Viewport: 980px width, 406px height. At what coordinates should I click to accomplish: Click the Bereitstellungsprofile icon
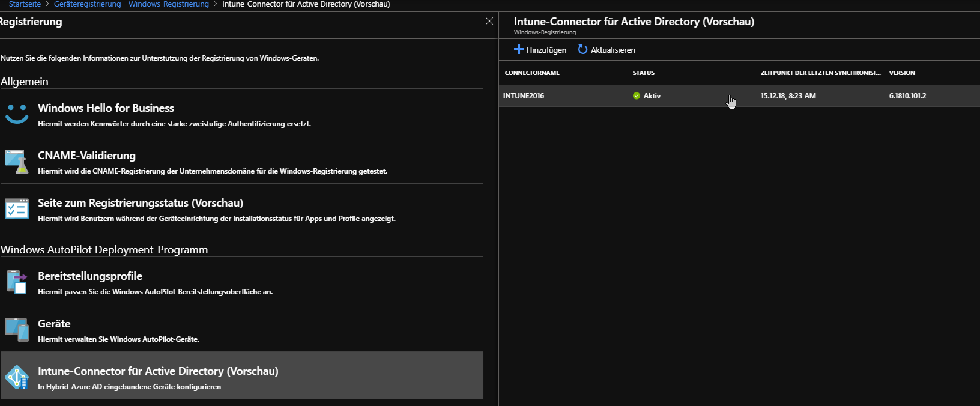click(17, 282)
